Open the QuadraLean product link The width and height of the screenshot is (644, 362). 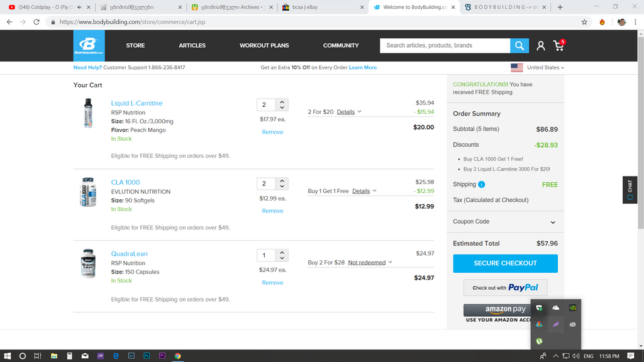coord(129,254)
